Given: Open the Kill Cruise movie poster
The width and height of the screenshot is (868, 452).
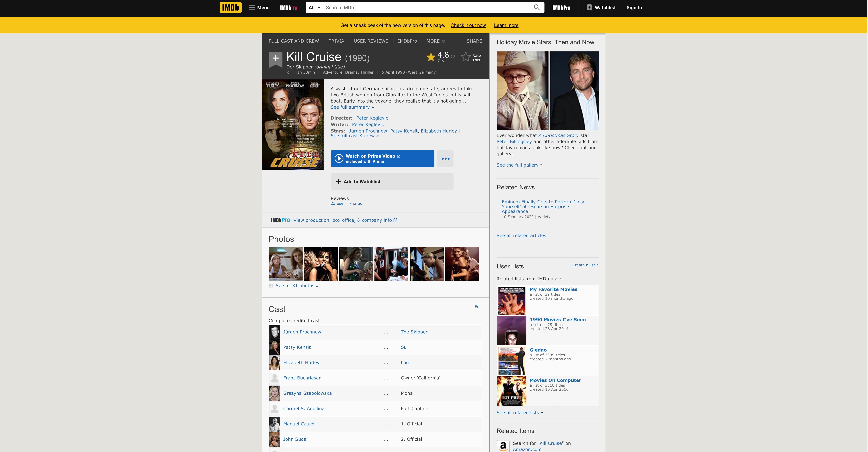Looking at the screenshot, I should pyautogui.click(x=293, y=125).
